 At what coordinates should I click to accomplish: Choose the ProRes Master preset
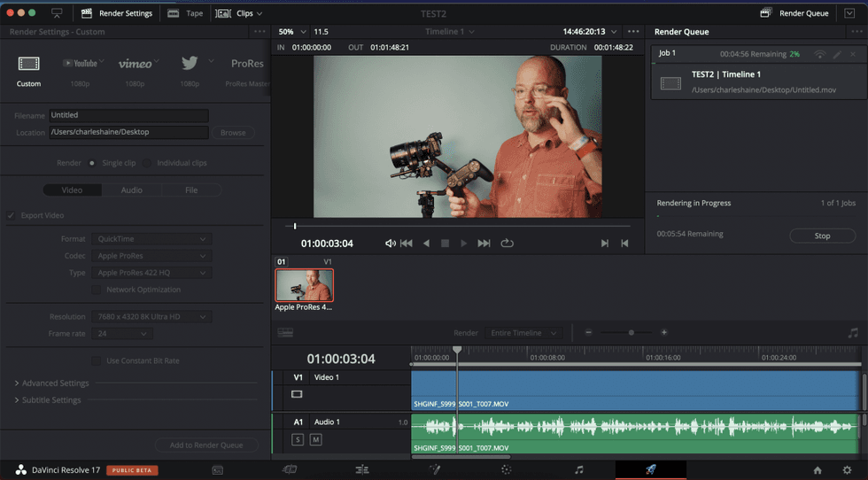click(247, 64)
